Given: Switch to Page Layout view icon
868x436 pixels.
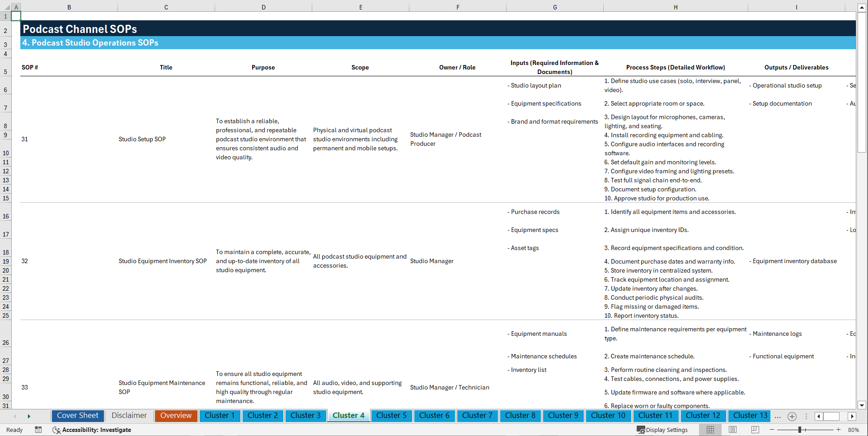Looking at the screenshot, I should tap(732, 430).
